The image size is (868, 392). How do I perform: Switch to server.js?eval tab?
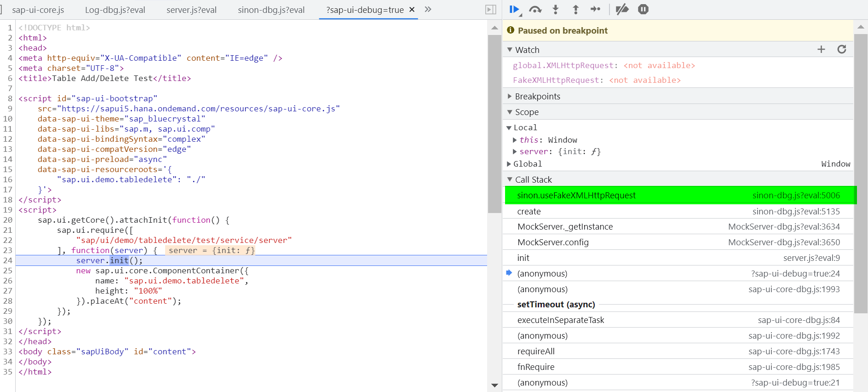[x=191, y=10]
